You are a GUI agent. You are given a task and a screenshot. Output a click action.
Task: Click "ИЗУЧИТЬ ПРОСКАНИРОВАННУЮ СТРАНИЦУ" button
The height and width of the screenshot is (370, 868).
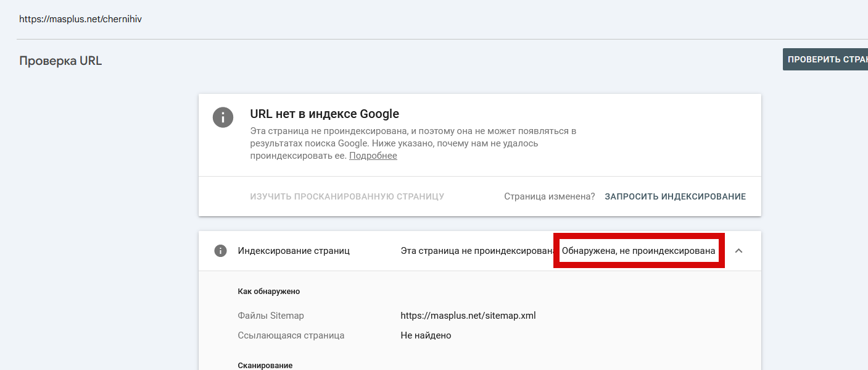pyautogui.click(x=347, y=196)
